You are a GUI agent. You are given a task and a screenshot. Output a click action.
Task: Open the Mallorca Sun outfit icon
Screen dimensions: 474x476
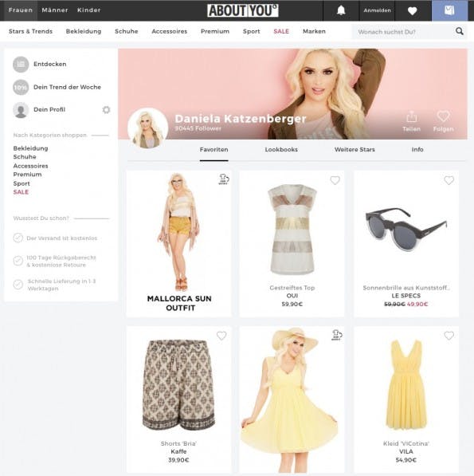pos(224,179)
